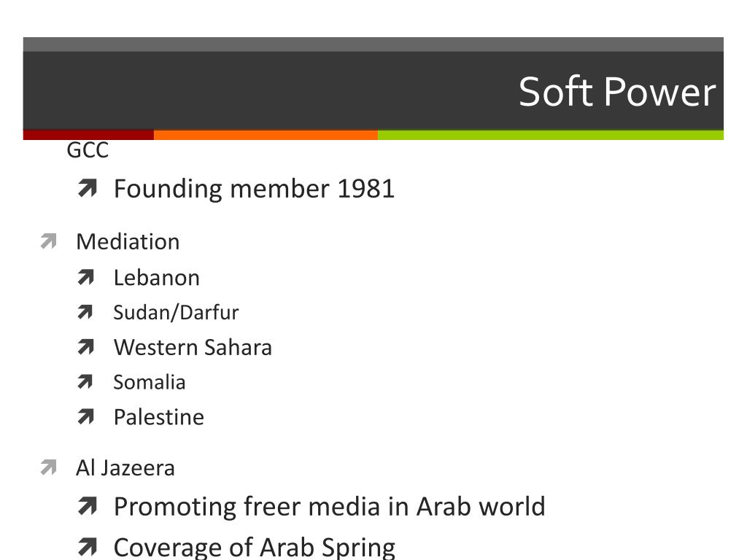Click the gray arrow bullet next to Mediation
The height and width of the screenshot is (560, 747).
[49, 241]
